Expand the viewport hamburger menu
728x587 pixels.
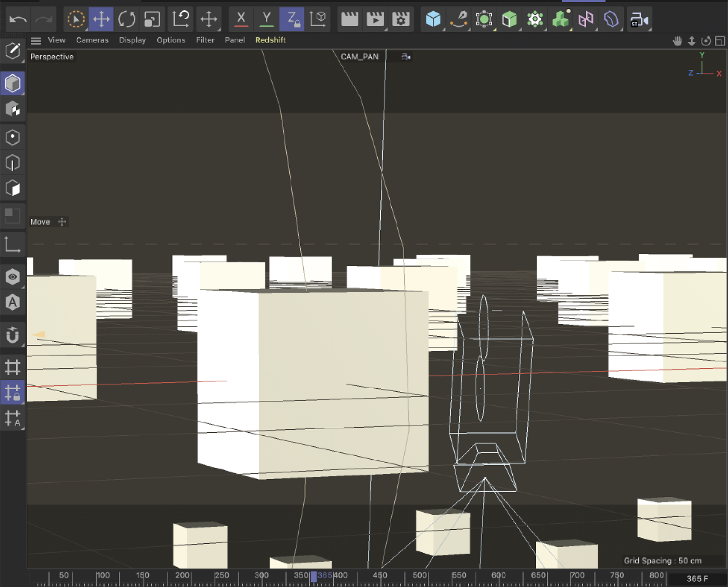(36, 40)
